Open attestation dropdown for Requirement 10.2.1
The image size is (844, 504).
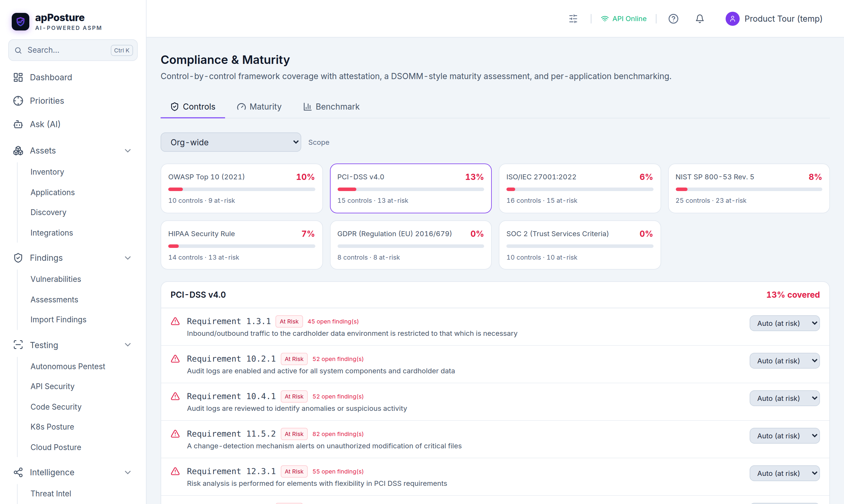point(785,361)
